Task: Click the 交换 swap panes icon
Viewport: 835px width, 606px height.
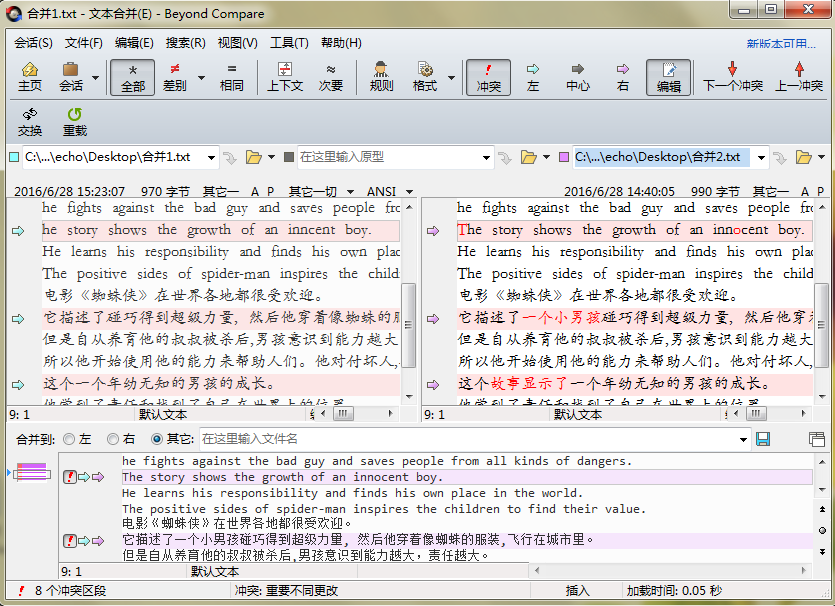Action: pyautogui.click(x=30, y=121)
